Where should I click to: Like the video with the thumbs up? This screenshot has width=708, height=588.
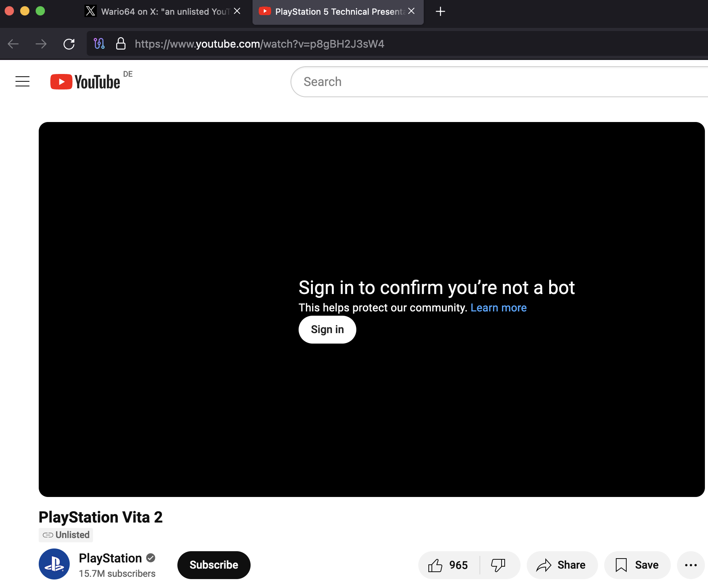[449, 565]
